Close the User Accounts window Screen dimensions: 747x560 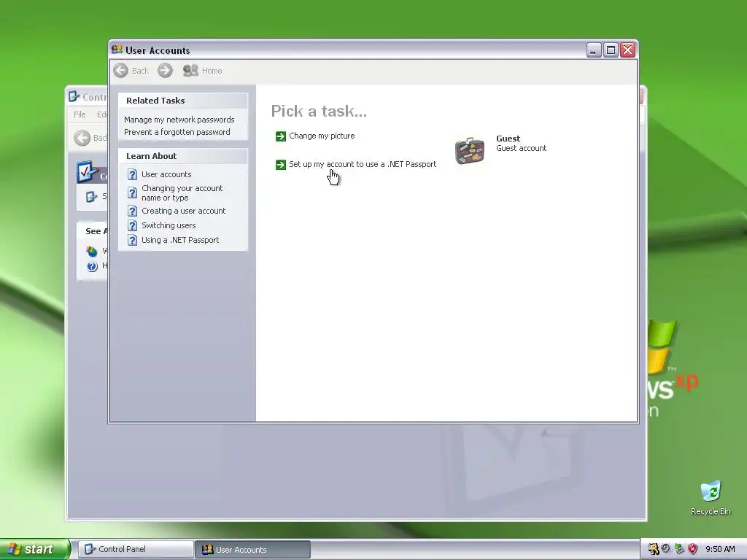(628, 50)
